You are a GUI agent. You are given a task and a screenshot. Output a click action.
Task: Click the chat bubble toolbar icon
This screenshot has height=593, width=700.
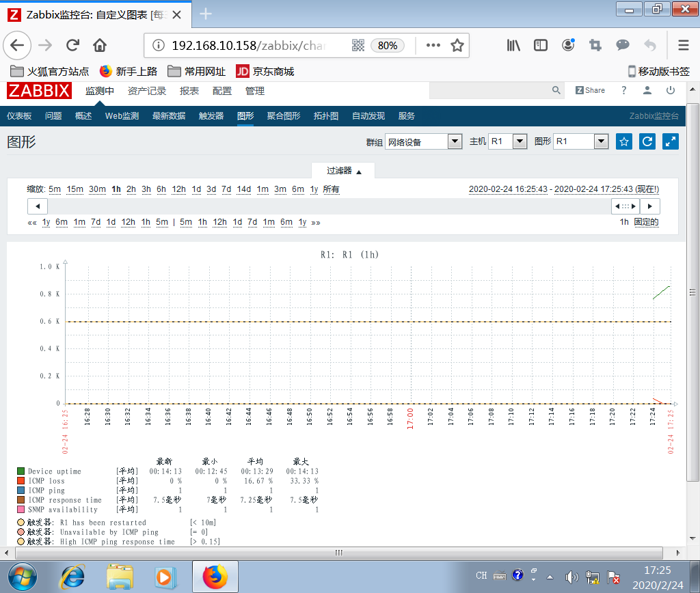622,45
